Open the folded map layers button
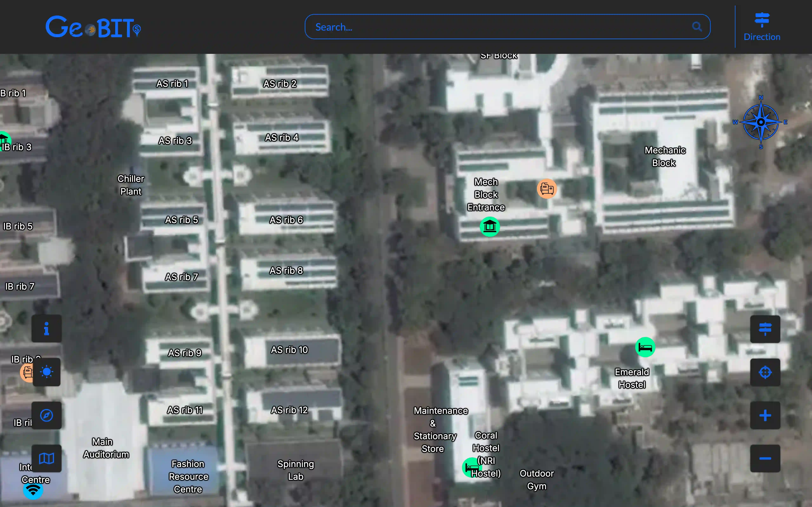812x507 pixels. click(x=46, y=458)
